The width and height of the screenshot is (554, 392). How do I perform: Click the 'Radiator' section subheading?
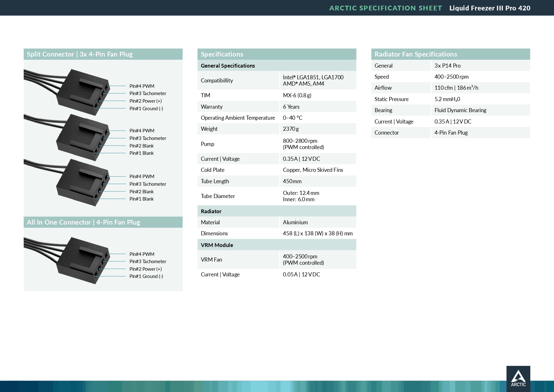coord(211,211)
